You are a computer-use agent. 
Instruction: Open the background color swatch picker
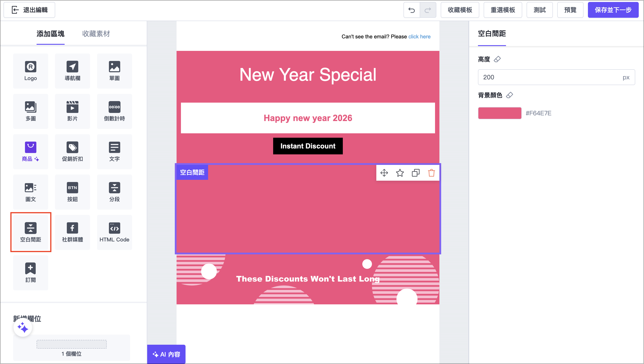pyautogui.click(x=499, y=113)
